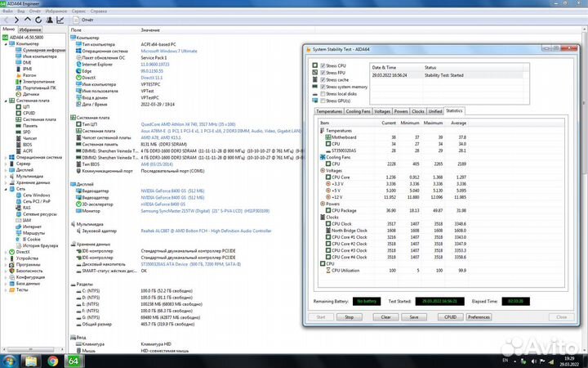Image resolution: width=588 pixels, height=368 pixels.
Task: Uncheck the Stress CPU checkbox
Action: (323, 65)
